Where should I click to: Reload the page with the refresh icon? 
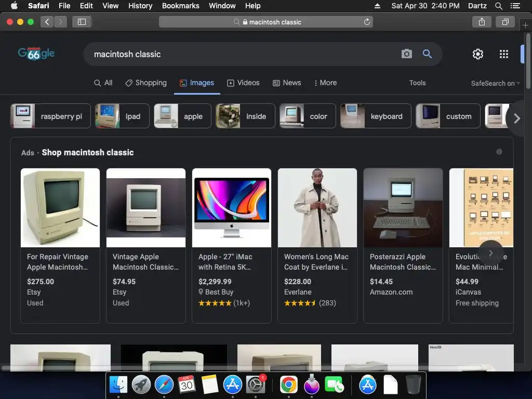(367, 22)
